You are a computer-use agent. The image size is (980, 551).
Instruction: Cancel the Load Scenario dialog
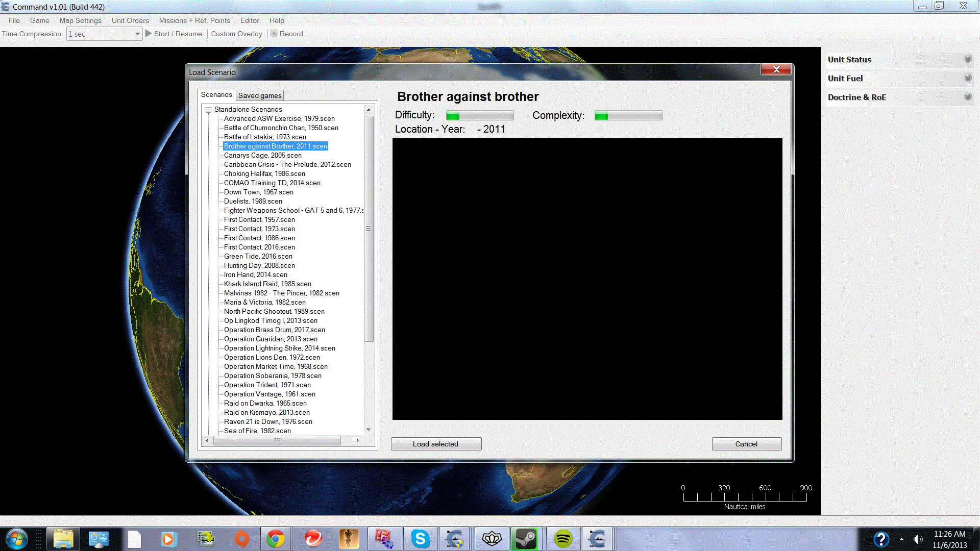tap(746, 444)
